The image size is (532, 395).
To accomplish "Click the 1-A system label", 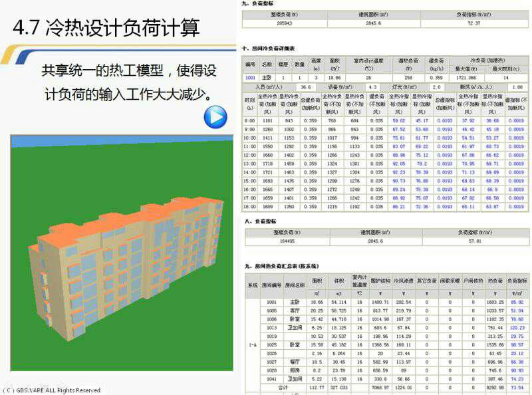I will (251, 345).
